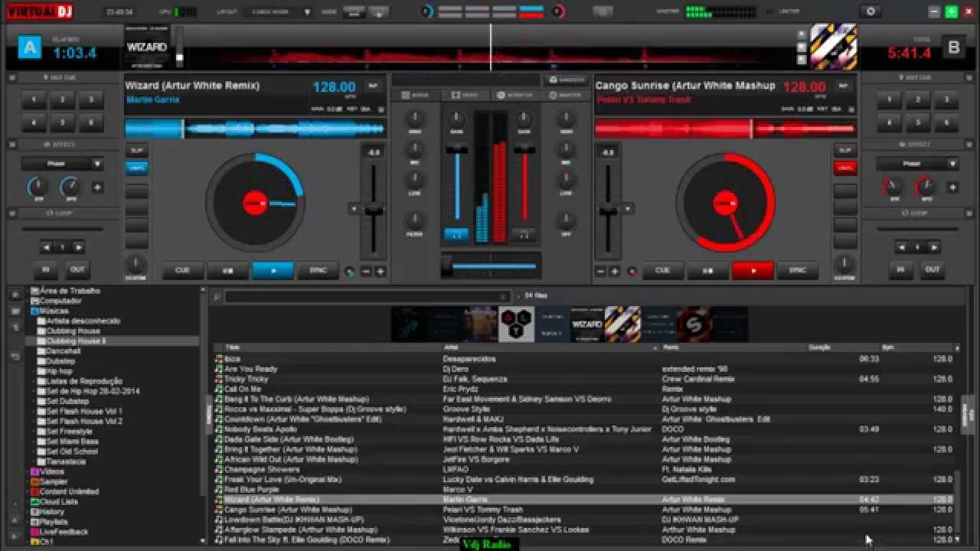The image size is (980, 551).
Task: Set loop IN point on deck B
Action: [x=900, y=269]
